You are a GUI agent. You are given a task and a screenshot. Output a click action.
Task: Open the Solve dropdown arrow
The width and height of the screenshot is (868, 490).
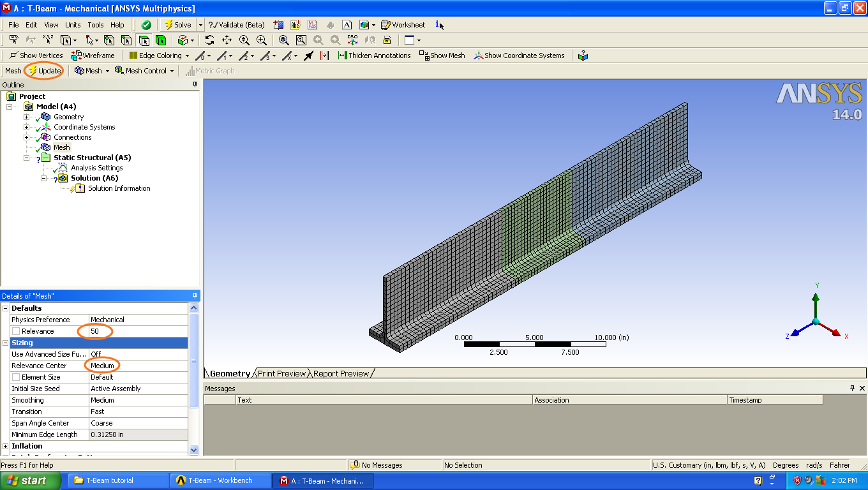pos(200,25)
